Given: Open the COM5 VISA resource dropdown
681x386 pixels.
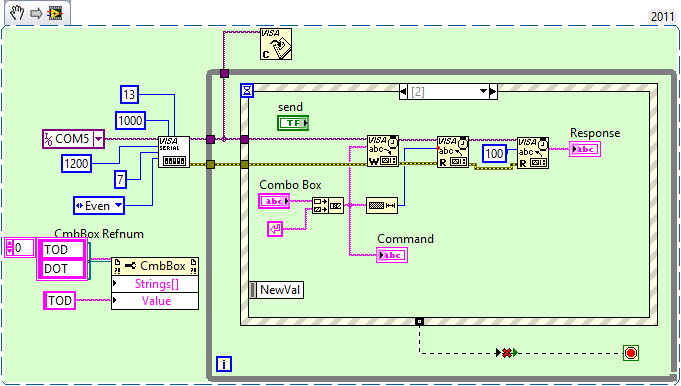Looking at the screenshot, I should [99, 139].
